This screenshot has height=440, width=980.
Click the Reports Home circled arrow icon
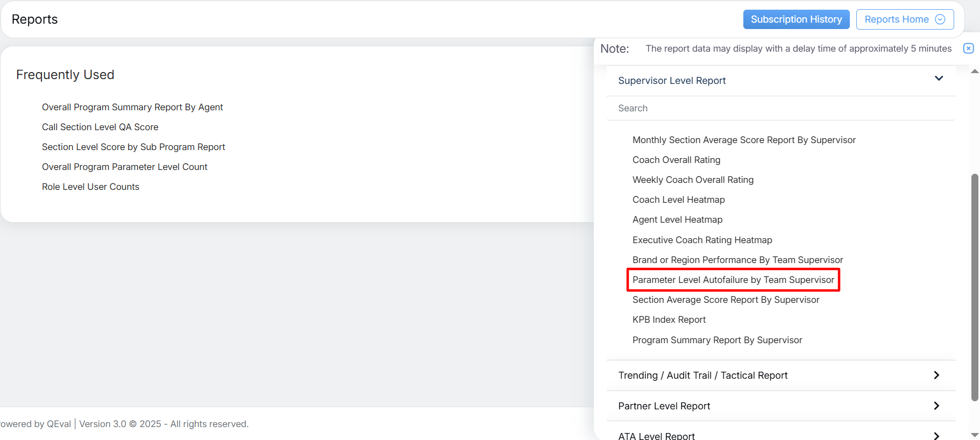click(940, 19)
